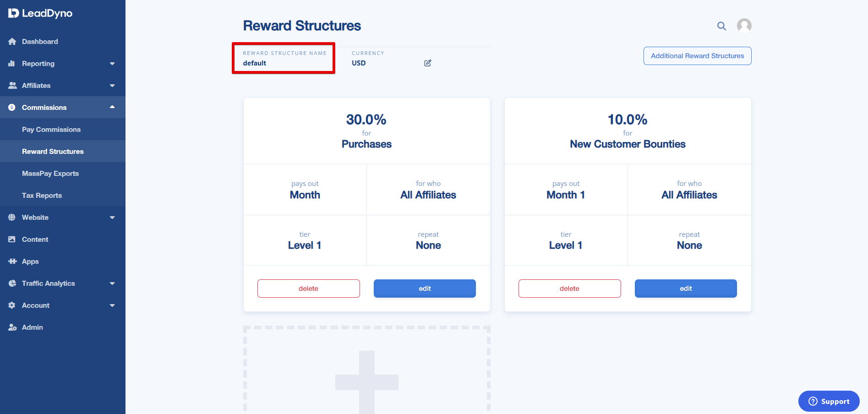
Task: Expand the Traffic Analytics arrow
Action: click(112, 283)
